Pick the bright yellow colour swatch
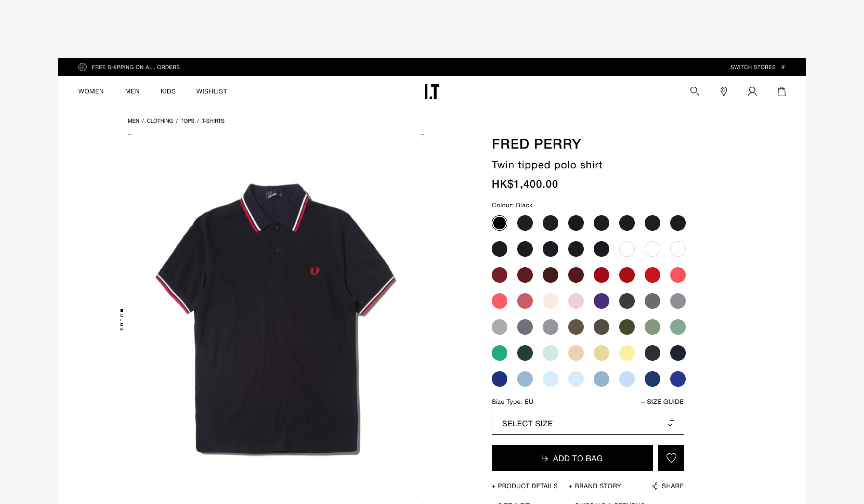The width and height of the screenshot is (864, 504). point(627,353)
